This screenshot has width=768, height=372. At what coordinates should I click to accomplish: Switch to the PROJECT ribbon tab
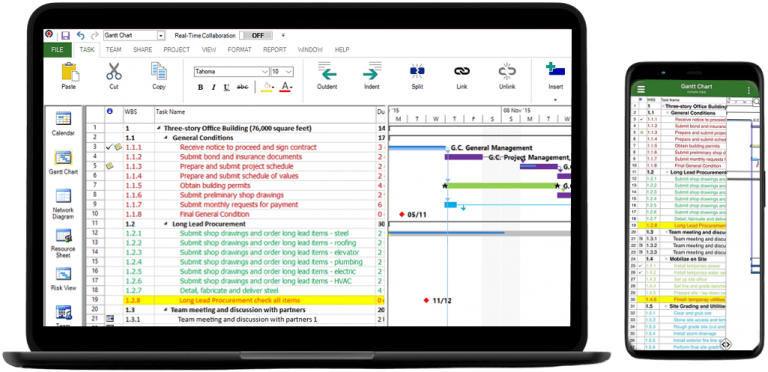177,50
